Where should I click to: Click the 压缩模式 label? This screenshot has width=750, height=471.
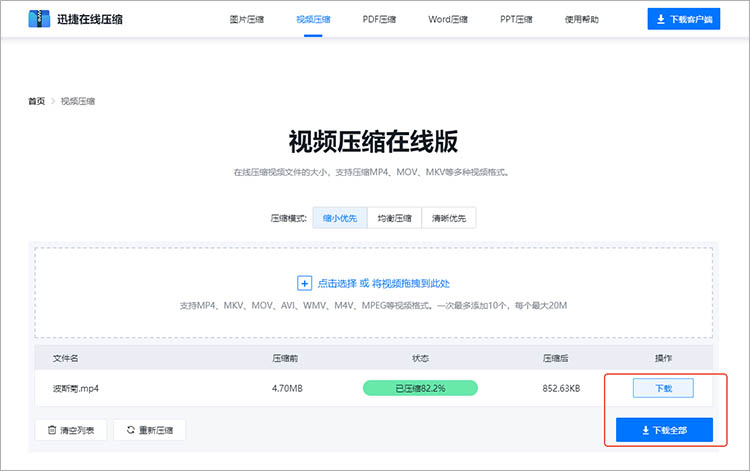tap(288, 218)
